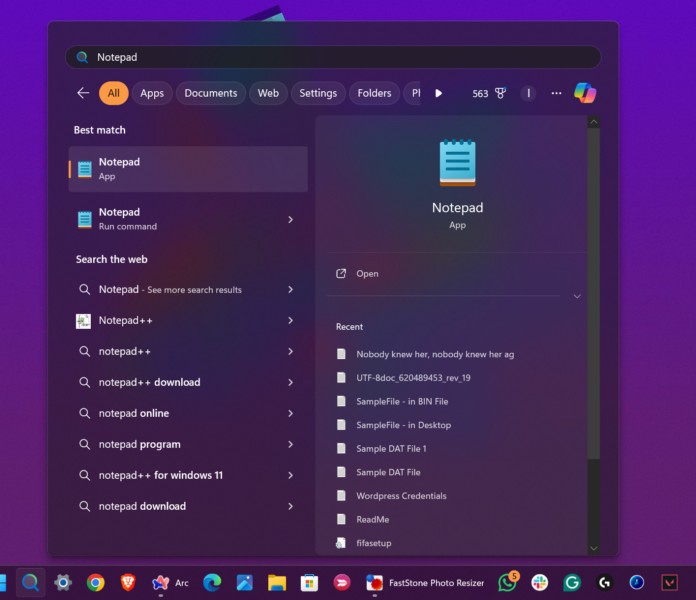Image resolution: width=696 pixels, height=600 pixels.
Task: Switch to the Web filter
Action: (x=269, y=93)
